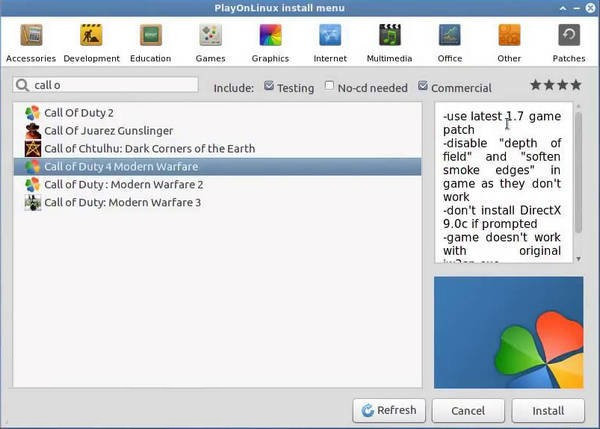The image size is (600, 429).
Task: Enable the No-cd needed checkbox
Action: pyautogui.click(x=329, y=87)
